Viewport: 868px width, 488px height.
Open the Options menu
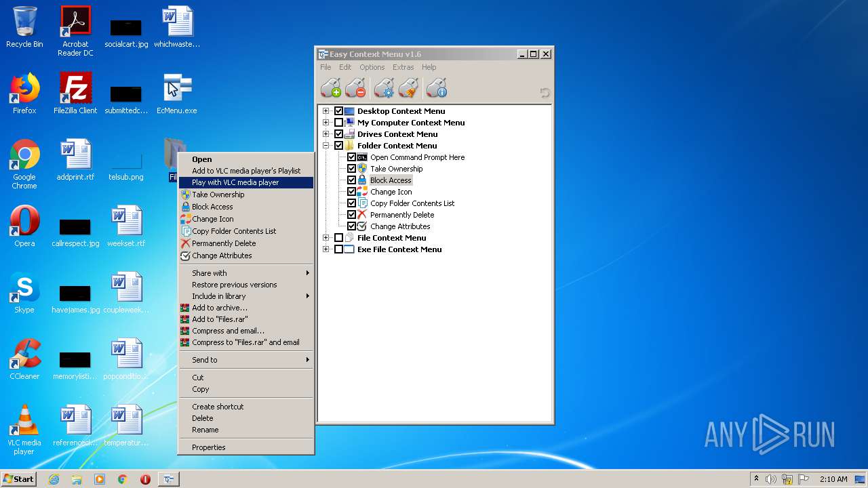(372, 67)
